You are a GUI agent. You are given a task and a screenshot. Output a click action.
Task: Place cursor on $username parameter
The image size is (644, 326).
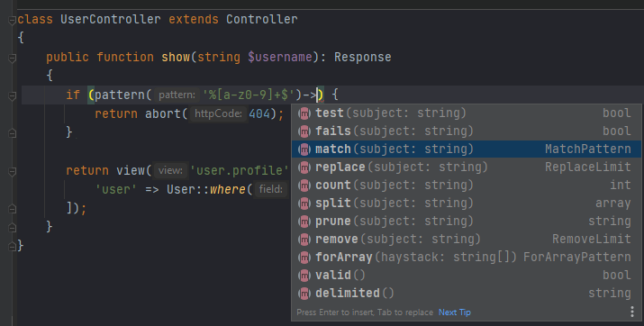click(280, 57)
